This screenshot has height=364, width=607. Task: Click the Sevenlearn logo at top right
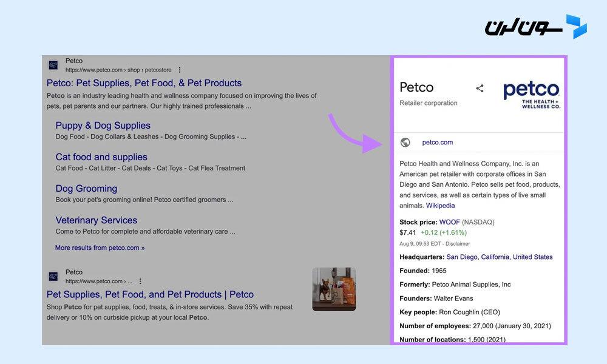point(536,27)
